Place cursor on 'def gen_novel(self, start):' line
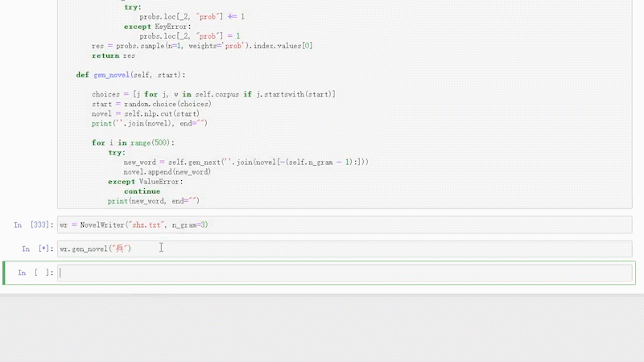Image resolution: width=644 pixels, height=362 pixels. coord(130,75)
